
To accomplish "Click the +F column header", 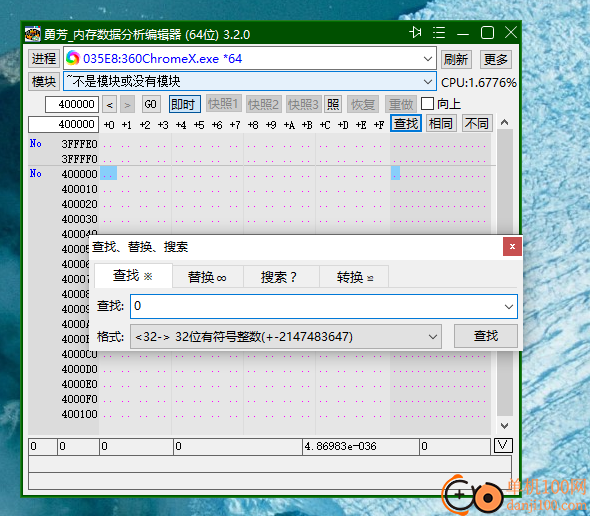I will tap(379, 125).
